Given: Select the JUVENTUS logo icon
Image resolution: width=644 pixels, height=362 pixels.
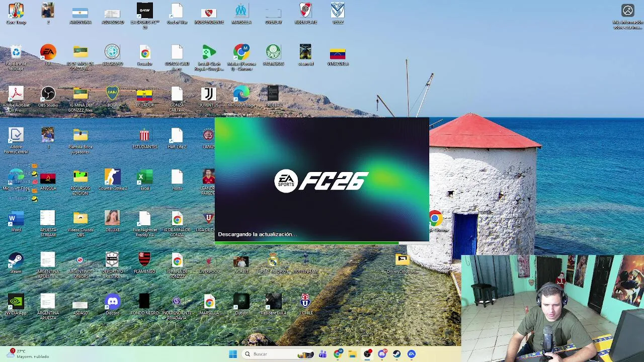Looking at the screenshot, I should 209,97.
